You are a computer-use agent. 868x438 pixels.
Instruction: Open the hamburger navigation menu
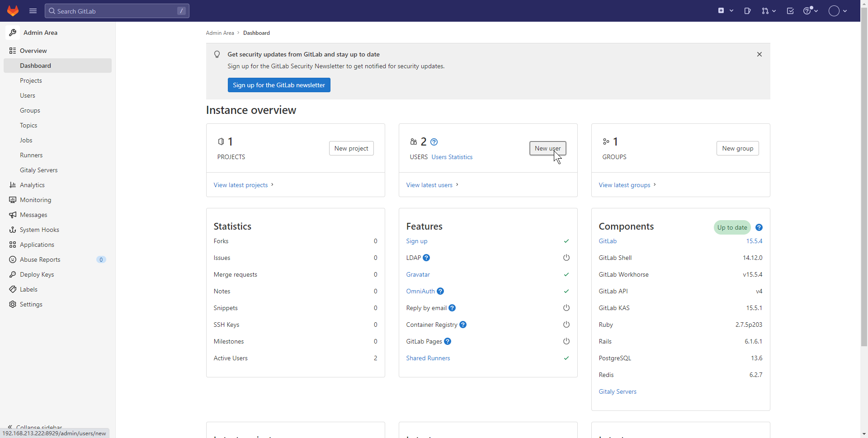[33, 11]
